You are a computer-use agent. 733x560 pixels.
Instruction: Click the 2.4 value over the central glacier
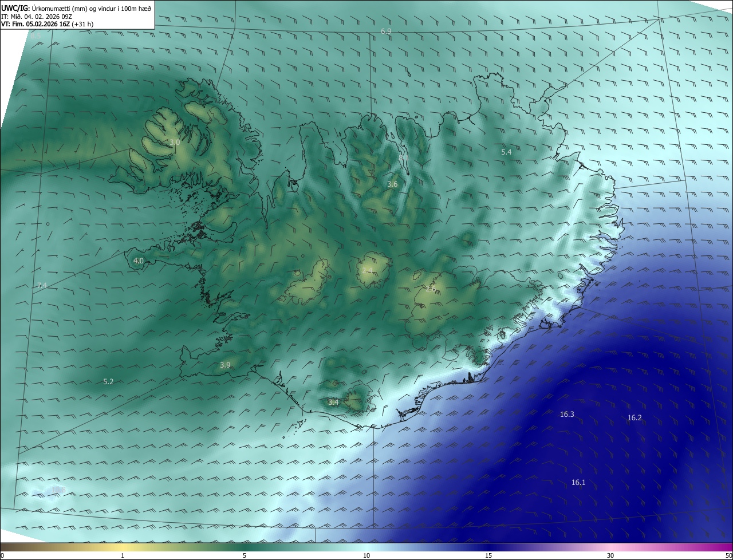[x=367, y=270]
